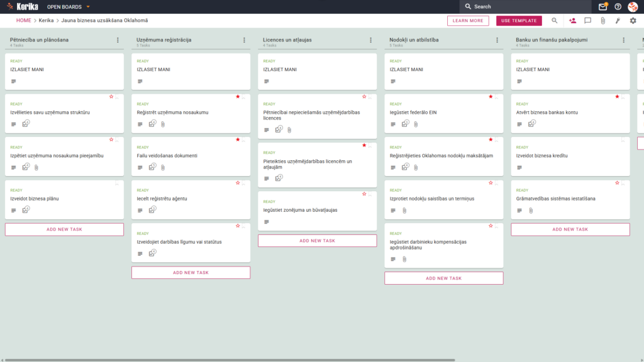Open attachment icon on Iegūstiet federālo EIN card
The width and height of the screenshot is (644, 362).
tap(416, 124)
